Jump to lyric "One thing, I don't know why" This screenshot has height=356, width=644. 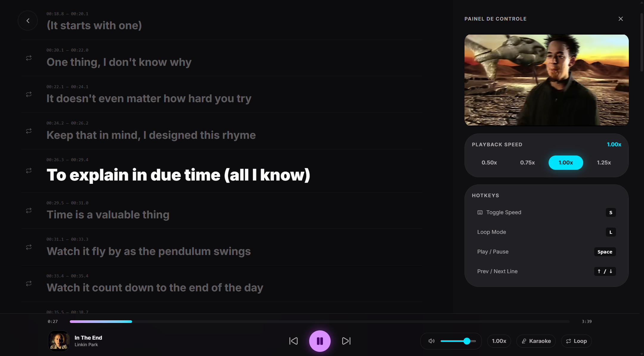click(119, 62)
